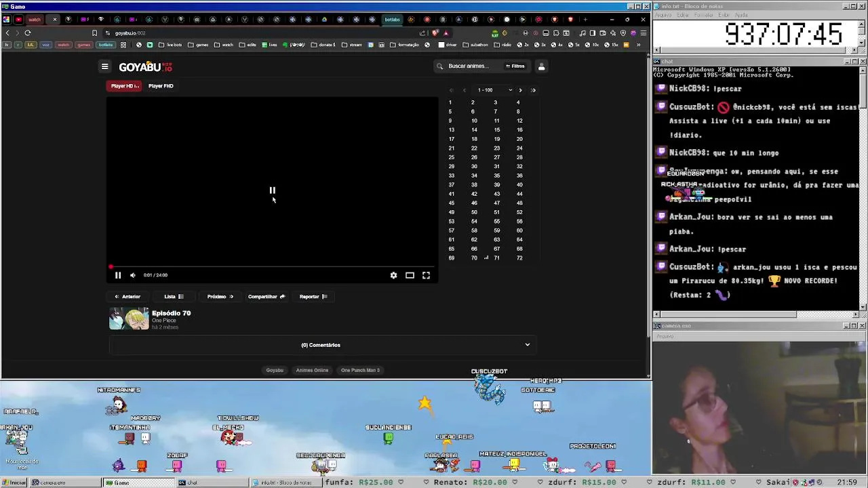Go to Anterior previous episode

pos(127,296)
